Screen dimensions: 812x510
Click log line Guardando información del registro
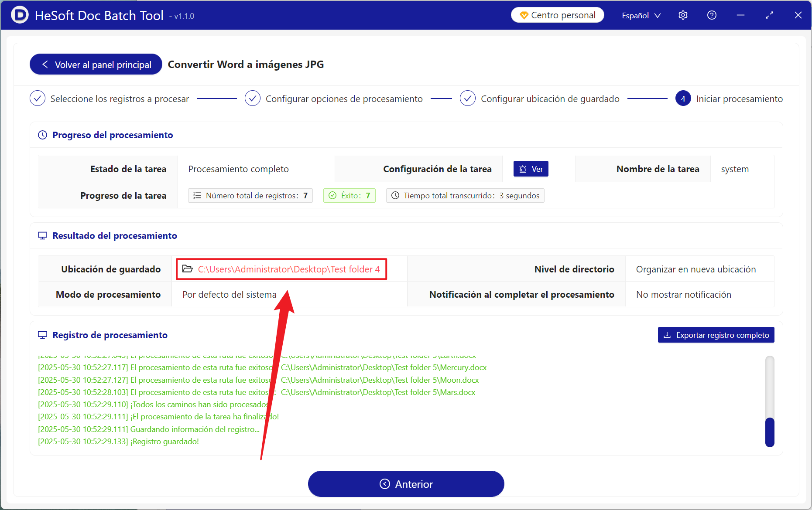click(x=149, y=429)
